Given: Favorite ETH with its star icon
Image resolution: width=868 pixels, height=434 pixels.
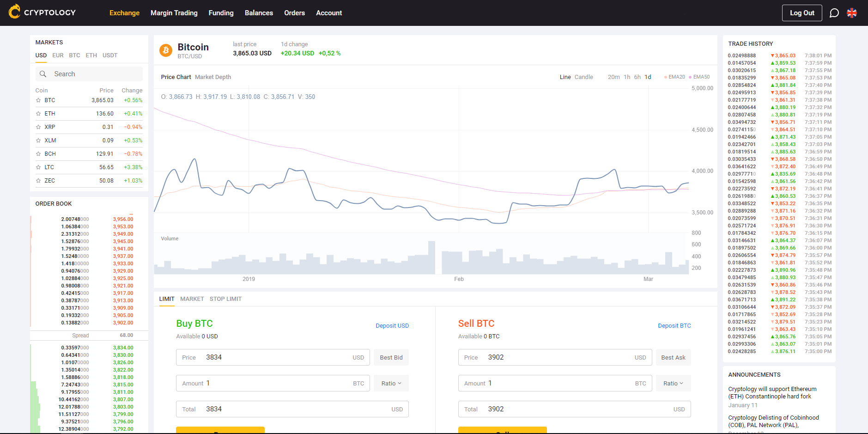Looking at the screenshot, I should [x=38, y=114].
